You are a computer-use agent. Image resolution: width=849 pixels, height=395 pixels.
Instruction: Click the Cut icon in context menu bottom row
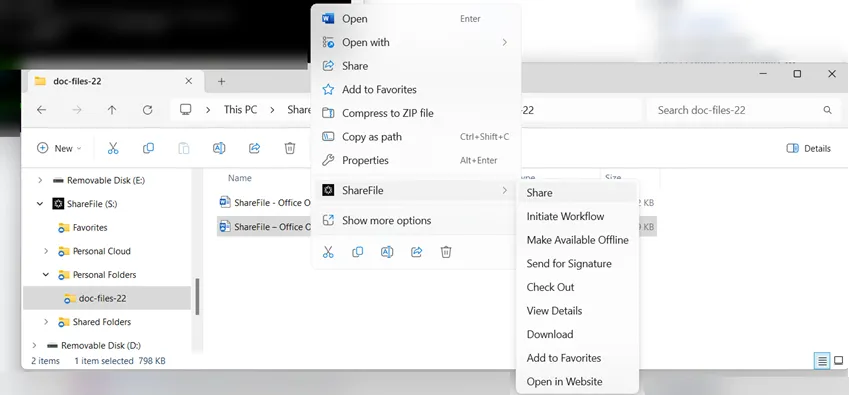point(328,252)
